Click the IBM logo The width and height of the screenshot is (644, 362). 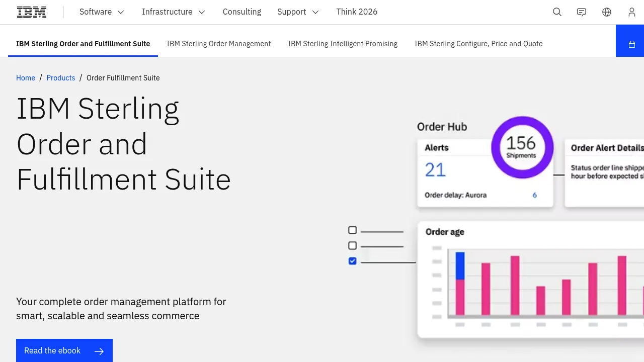click(32, 12)
